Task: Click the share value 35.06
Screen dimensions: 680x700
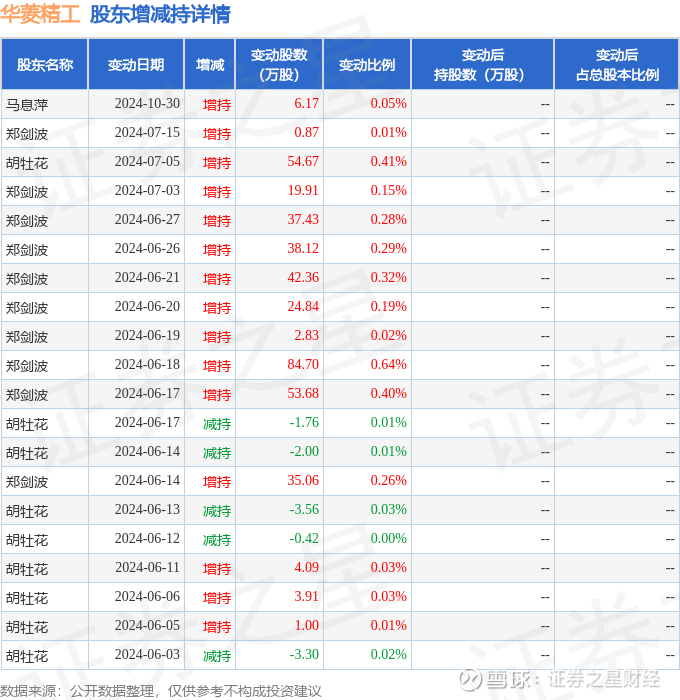Action: (303, 481)
